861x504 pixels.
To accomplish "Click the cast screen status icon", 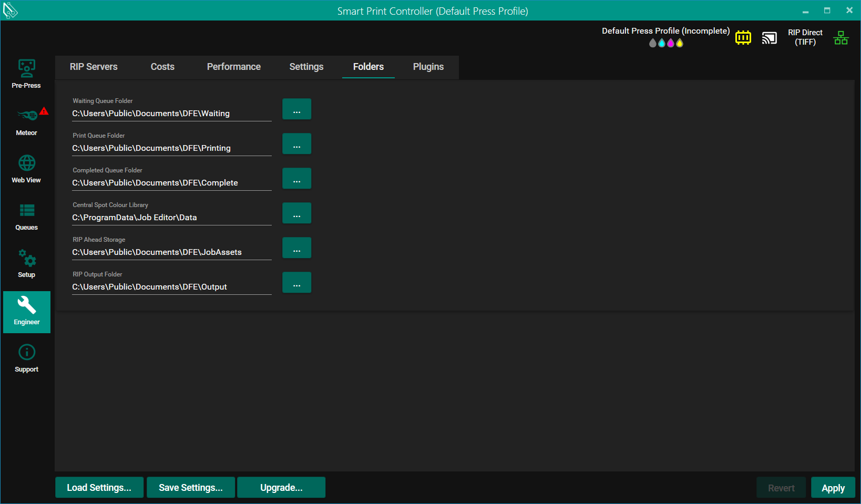I will coord(769,38).
